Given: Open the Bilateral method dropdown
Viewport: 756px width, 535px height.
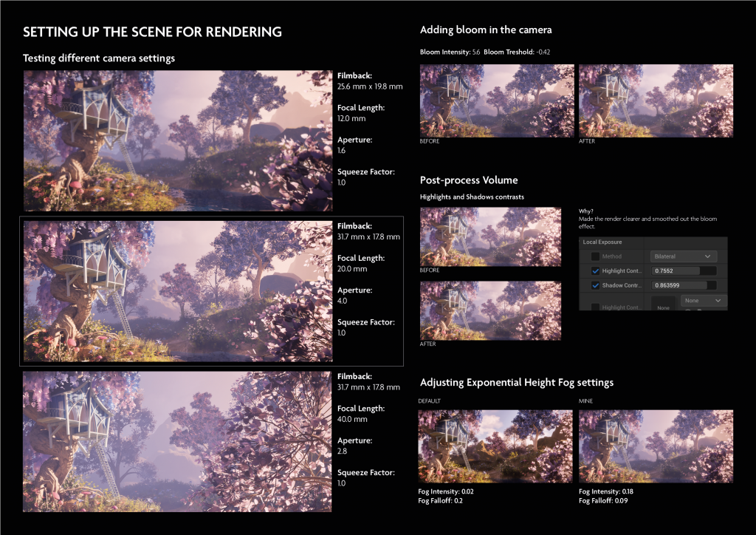Looking at the screenshot, I should (684, 256).
